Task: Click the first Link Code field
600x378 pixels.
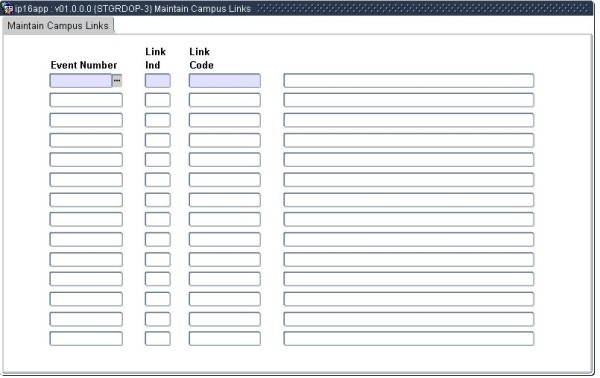Action: [225, 81]
